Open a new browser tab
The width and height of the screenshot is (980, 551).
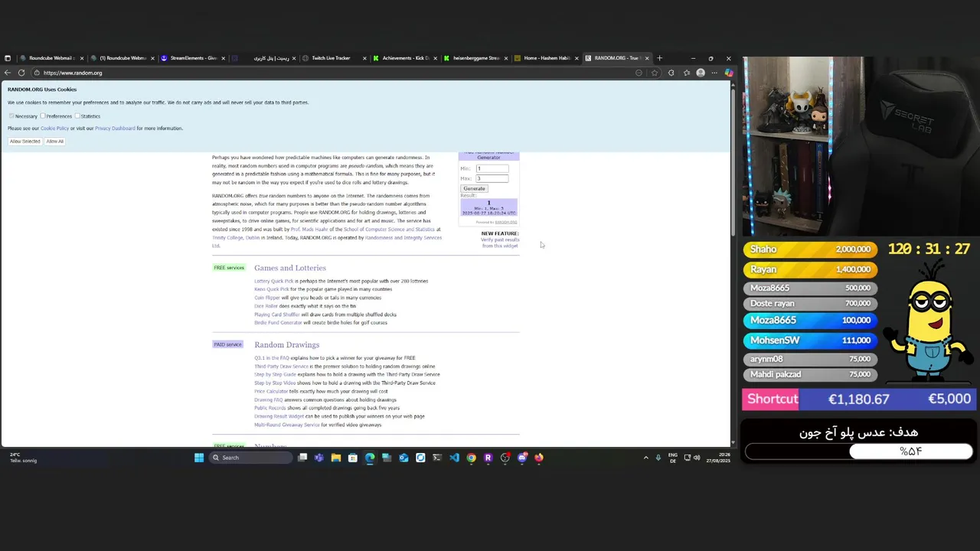click(660, 58)
